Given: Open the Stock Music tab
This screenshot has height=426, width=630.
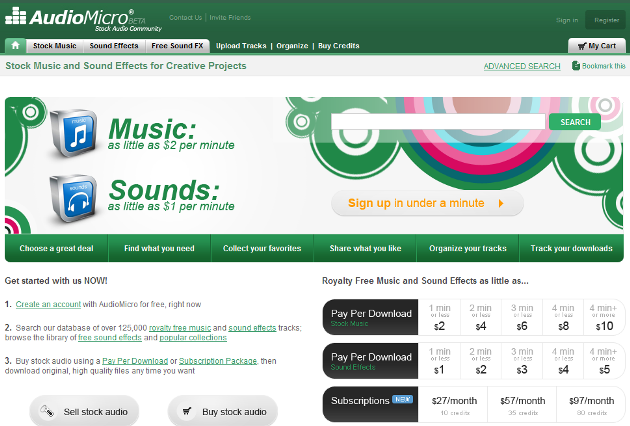Looking at the screenshot, I should pyautogui.click(x=55, y=46).
